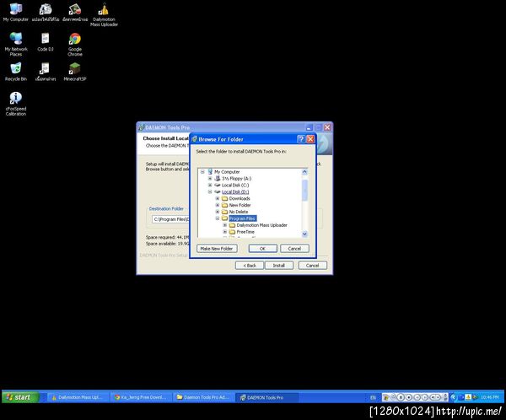Screen dimensions: 506x420
Task: Select the Dailymotion Mass Uploader folder in tree
Action: [x=261, y=225]
